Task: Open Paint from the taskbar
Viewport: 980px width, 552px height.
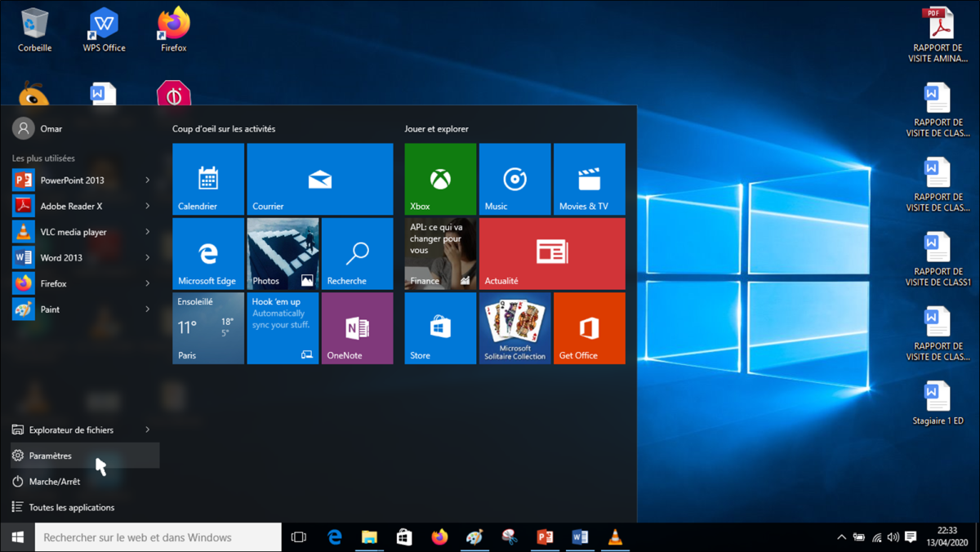Action: (474, 537)
